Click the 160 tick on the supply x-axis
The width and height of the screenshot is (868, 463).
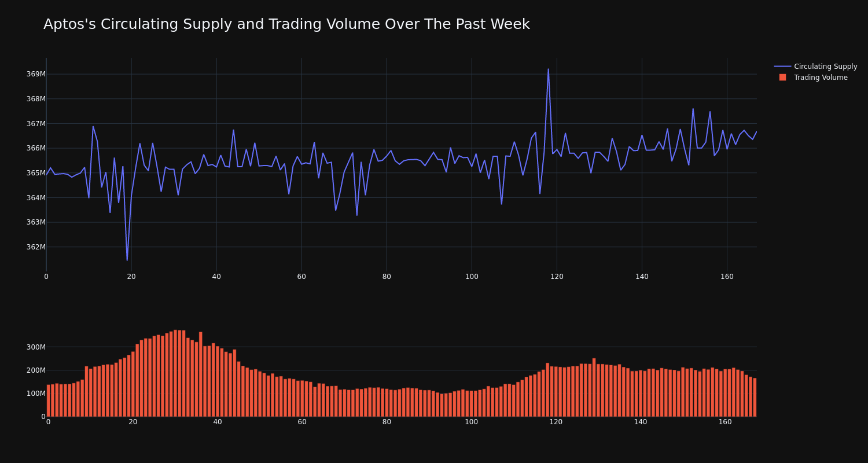(x=727, y=277)
